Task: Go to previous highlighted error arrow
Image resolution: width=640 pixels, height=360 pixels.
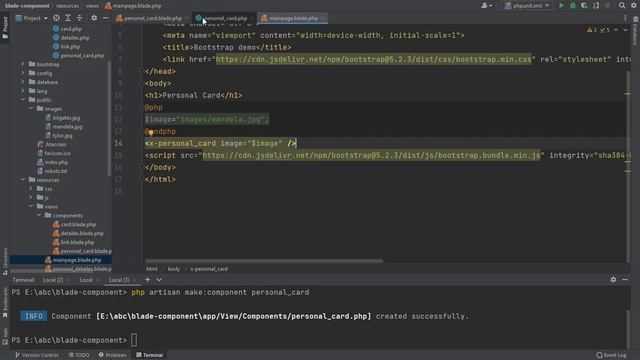Action: point(616,30)
